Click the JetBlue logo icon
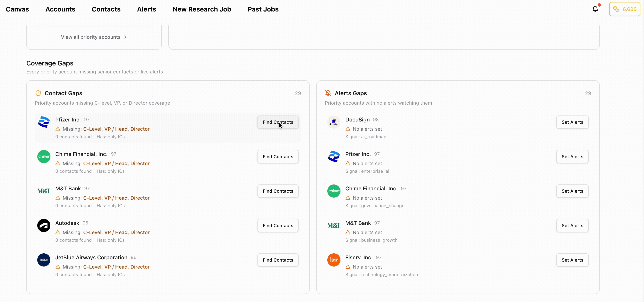The width and height of the screenshot is (644, 302). [x=44, y=260]
